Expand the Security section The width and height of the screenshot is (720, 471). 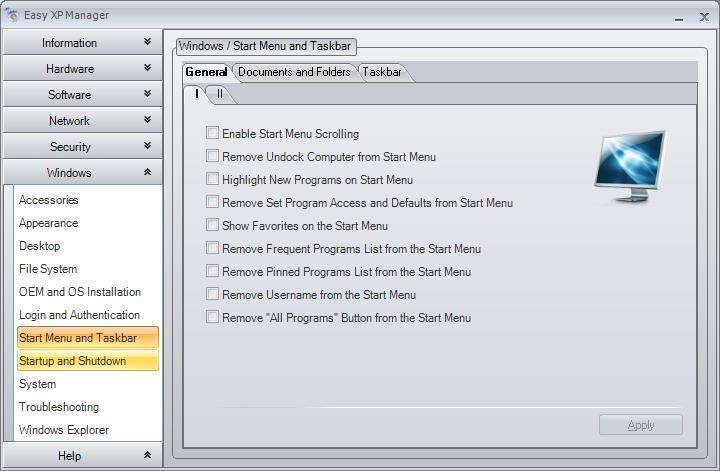pos(83,146)
